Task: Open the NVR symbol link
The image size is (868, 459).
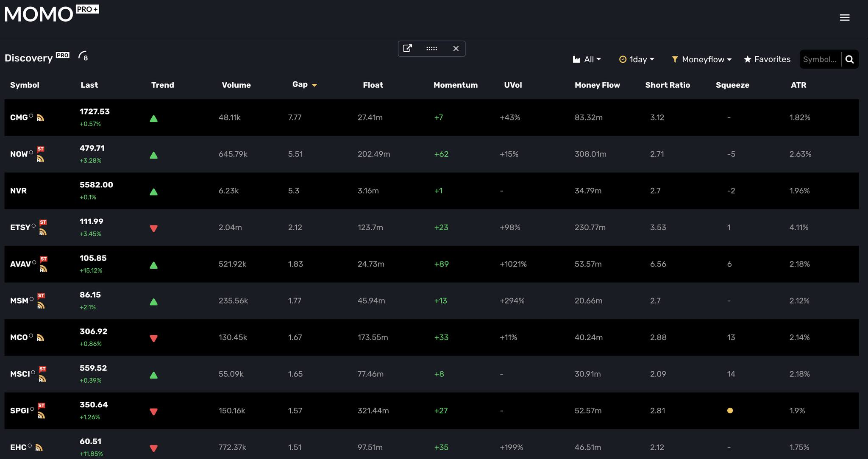Action: point(18,191)
